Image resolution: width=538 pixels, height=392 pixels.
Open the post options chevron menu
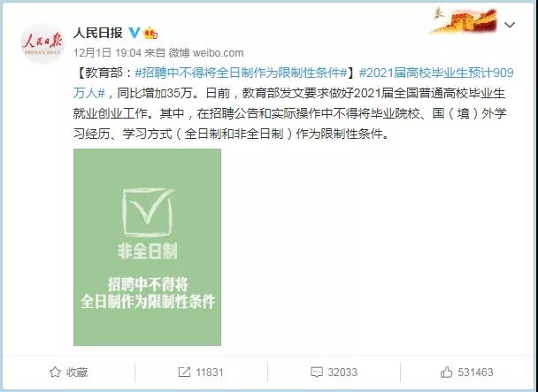pyautogui.click(x=510, y=25)
